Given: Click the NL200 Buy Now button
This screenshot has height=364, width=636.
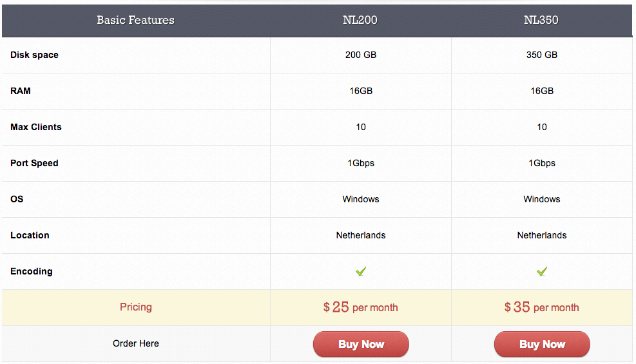Looking at the screenshot, I should 361,344.
